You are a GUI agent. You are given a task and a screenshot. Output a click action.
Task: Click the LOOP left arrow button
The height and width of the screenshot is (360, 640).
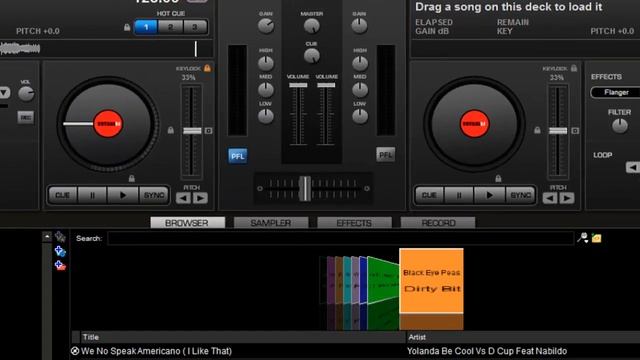point(633,167)
